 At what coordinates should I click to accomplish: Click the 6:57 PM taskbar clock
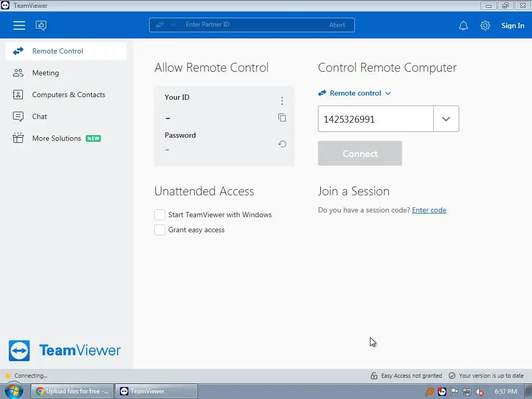pyautogui.click(x=506, y=392)
